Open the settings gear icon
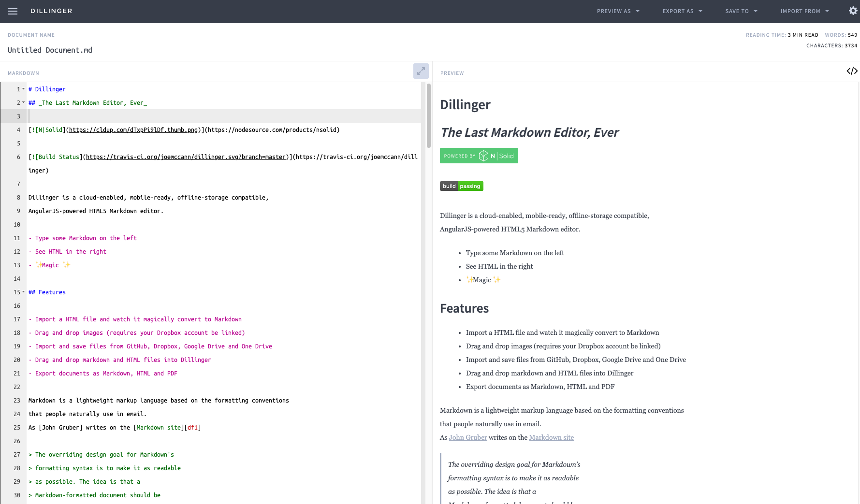 pyautogui.click(x=853, y=11)
